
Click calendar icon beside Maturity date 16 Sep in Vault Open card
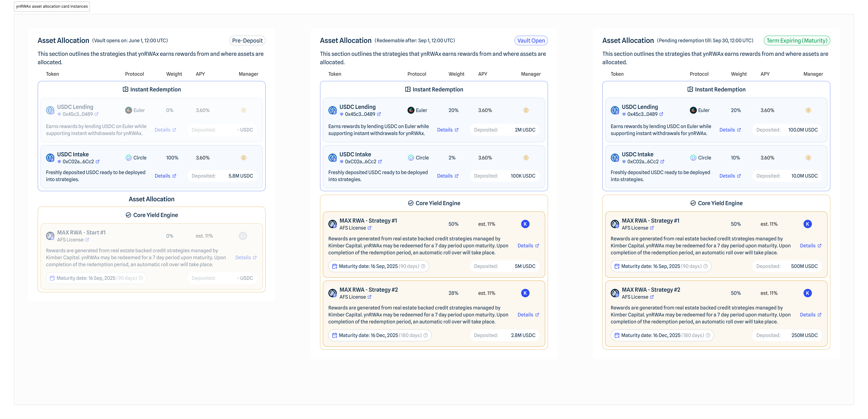(335, 267)
